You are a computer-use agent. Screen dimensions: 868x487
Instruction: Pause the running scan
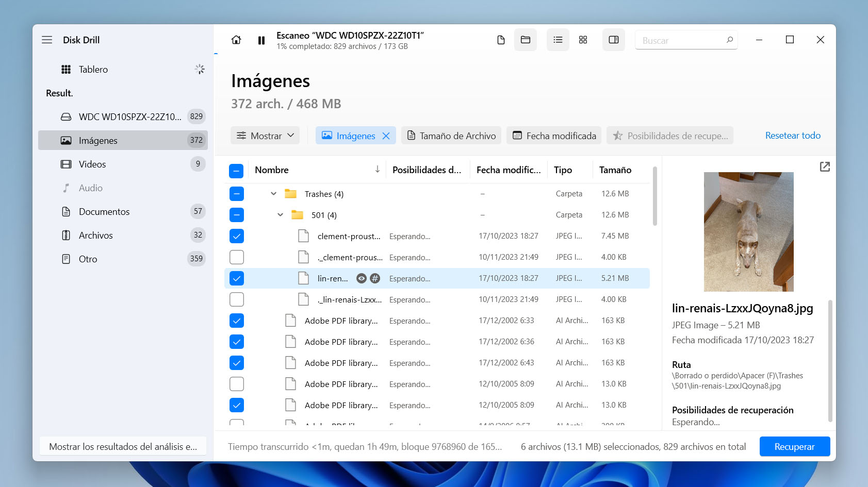261,40
